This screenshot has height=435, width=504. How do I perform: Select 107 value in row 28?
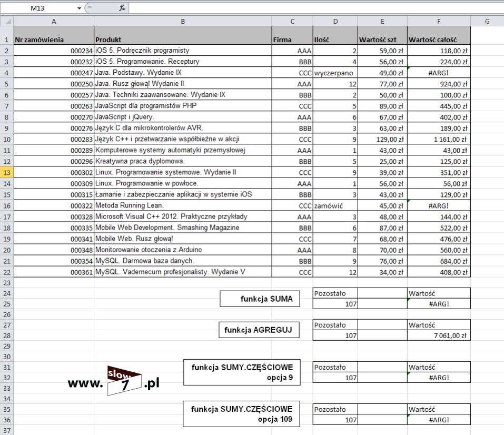pyautogui.click(x=335, y=335)
